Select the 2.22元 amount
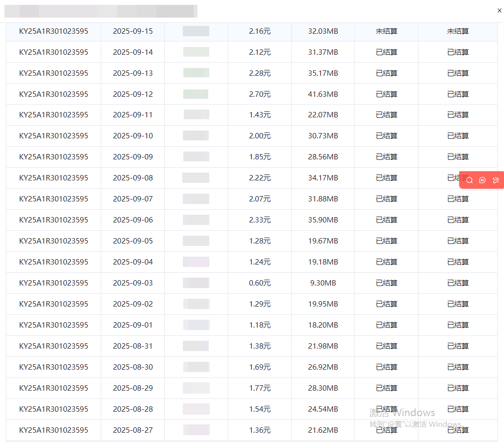Viewport: 504px width, 442px height. click(x=260, y=178)
